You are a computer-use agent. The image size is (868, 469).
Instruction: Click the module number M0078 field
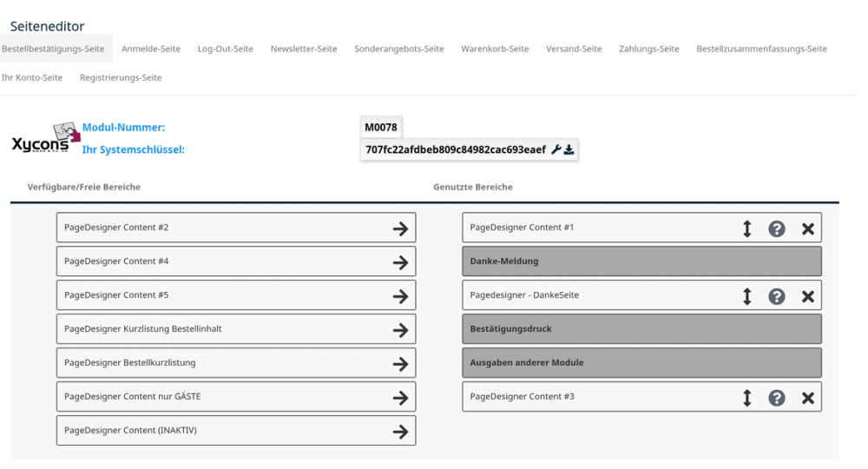coord(381,128)
